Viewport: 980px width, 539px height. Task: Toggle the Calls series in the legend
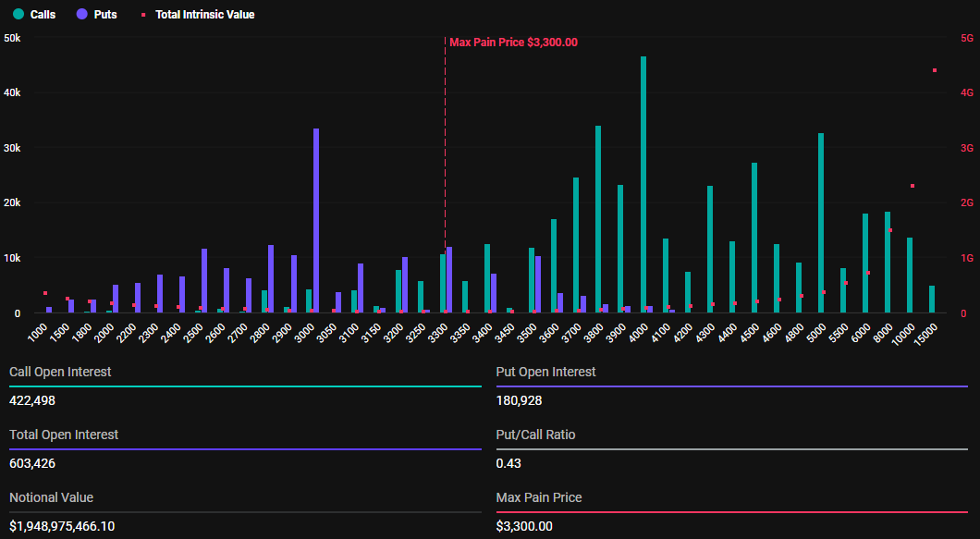coord(34,15)
